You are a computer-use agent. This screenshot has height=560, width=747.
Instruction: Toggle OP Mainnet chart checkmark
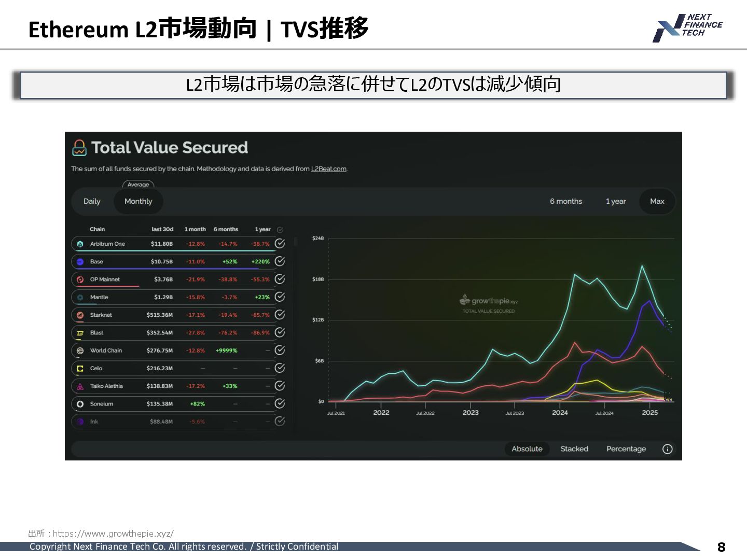(x=280, y=279)
